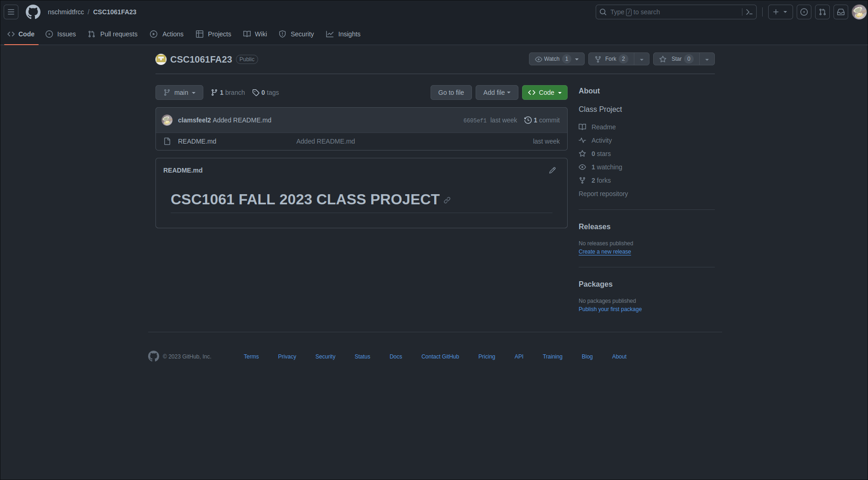Screen dimensions: 868x480
Task: Switch to the Issues tab
Action: 61,34
